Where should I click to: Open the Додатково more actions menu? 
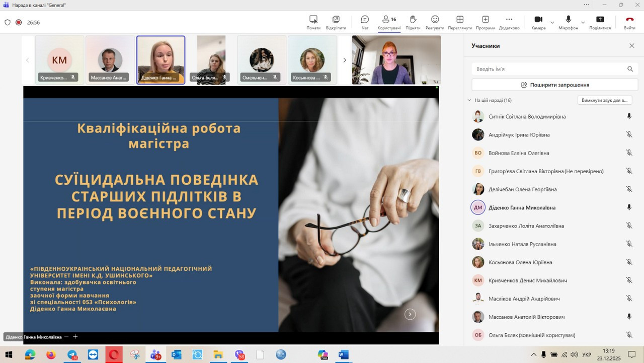pos(509,22)
